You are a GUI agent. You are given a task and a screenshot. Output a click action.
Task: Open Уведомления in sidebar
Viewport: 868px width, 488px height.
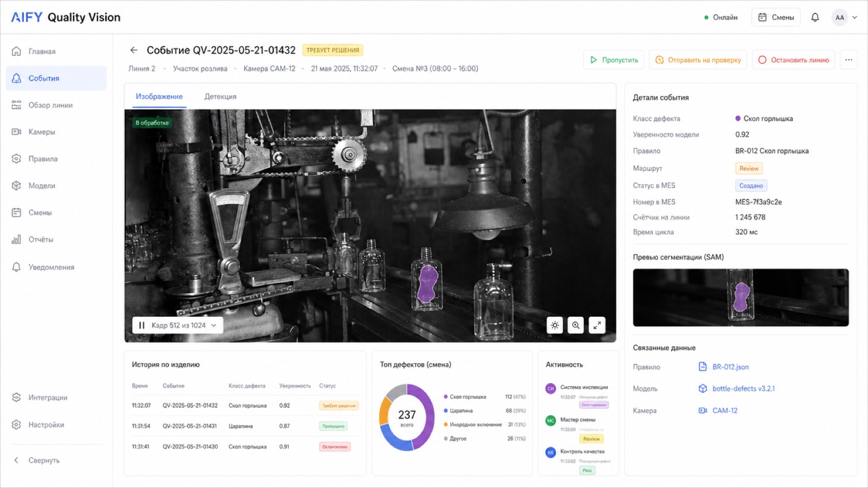coord(56,267)
